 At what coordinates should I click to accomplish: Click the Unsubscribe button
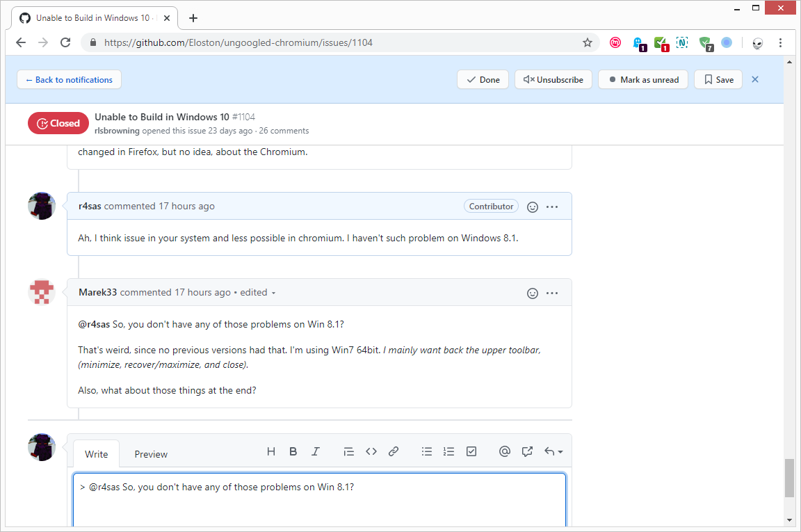click(553, 80)
